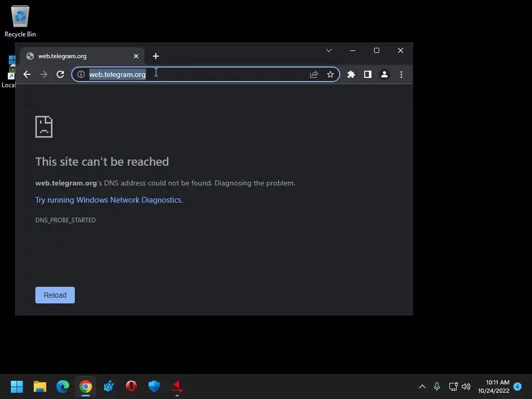The image size is (532, 399).
Task: Open the clock and date display
Action: [494, 387]
